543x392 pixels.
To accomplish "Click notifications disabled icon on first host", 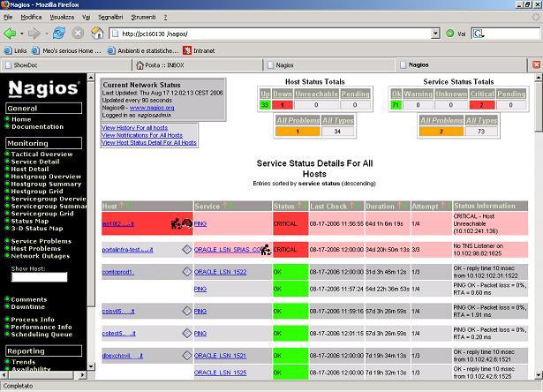I will click(x=177, y=223).
